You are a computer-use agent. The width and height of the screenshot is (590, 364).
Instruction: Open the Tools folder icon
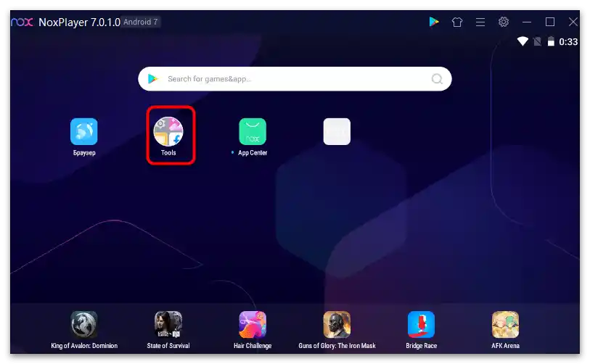click(x=168, y=132)
